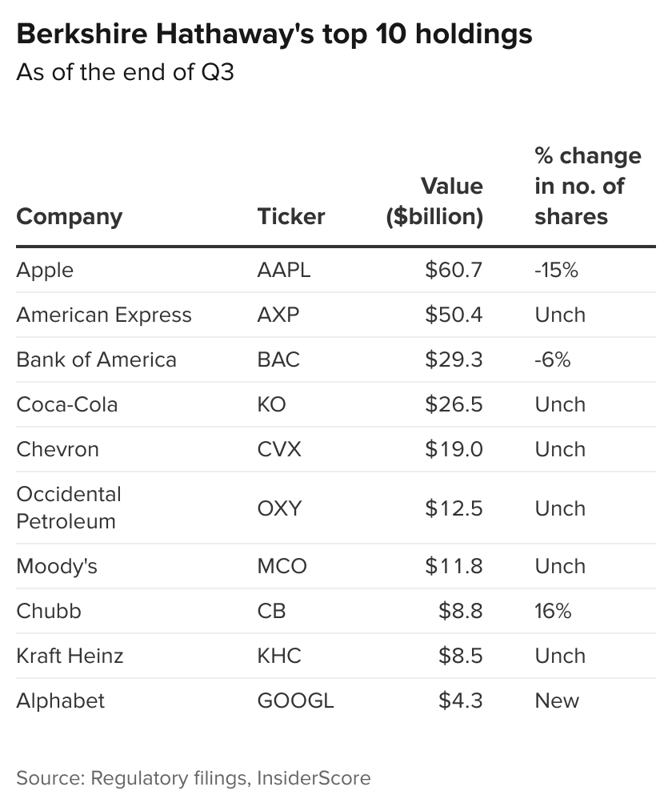Select the Occidental Petroleum row

point(69,508)
